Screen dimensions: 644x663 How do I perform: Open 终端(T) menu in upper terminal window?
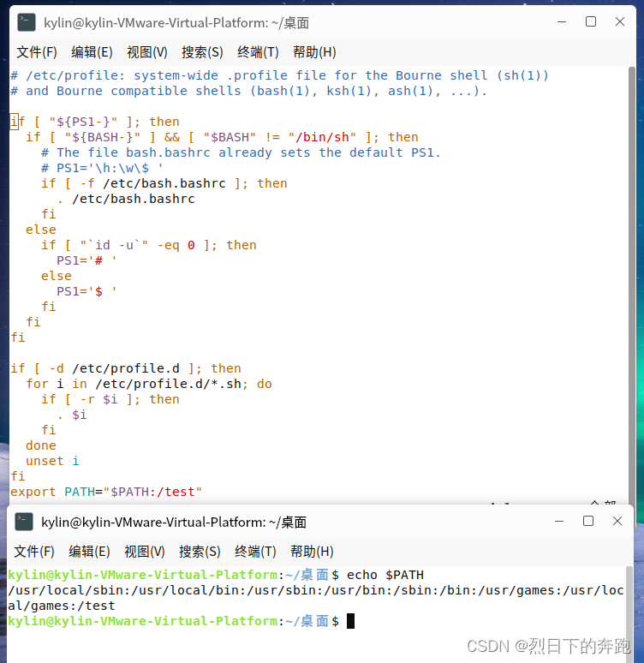[x=258, y=52]
